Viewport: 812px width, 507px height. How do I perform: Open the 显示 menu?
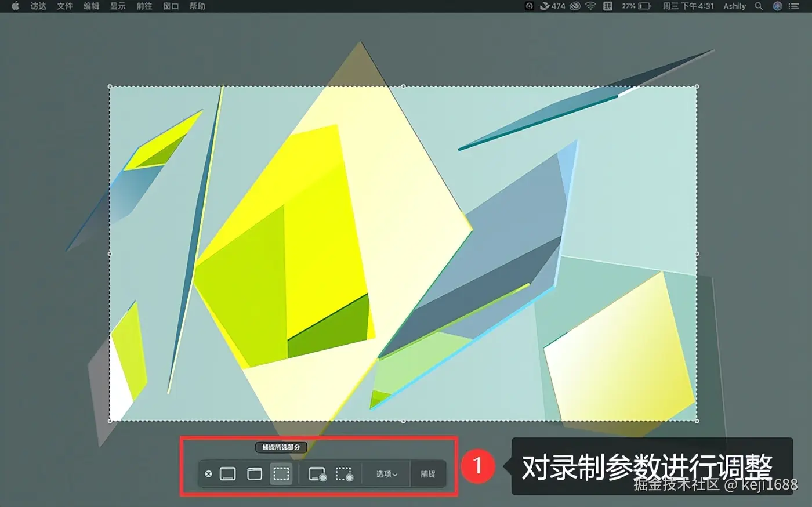click(118, 6)
